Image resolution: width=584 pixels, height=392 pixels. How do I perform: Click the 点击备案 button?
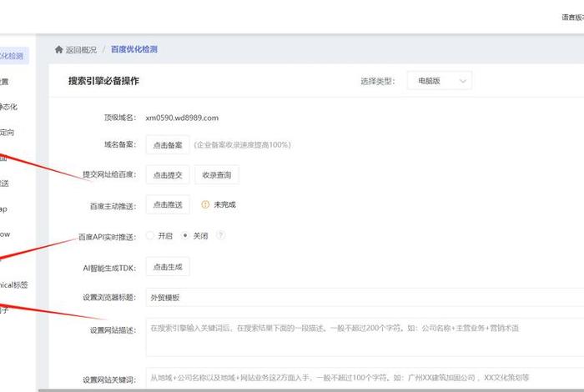coord(168,145)
